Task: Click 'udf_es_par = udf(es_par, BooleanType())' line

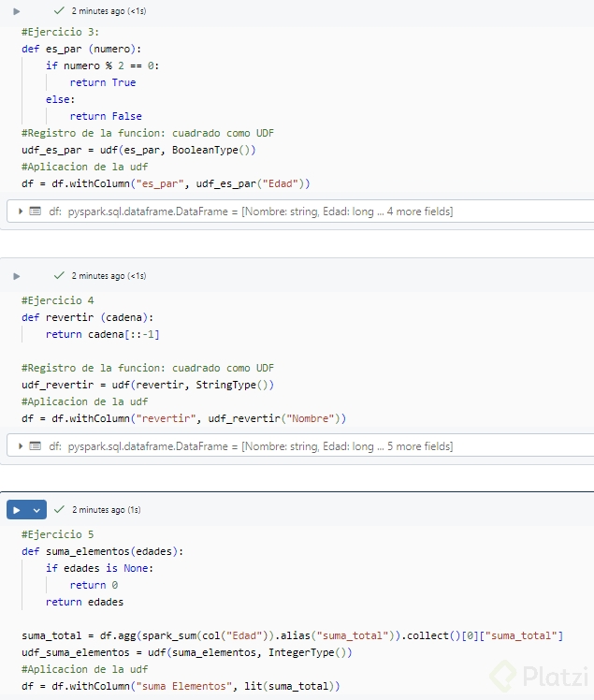Action: tap(138, 150)
